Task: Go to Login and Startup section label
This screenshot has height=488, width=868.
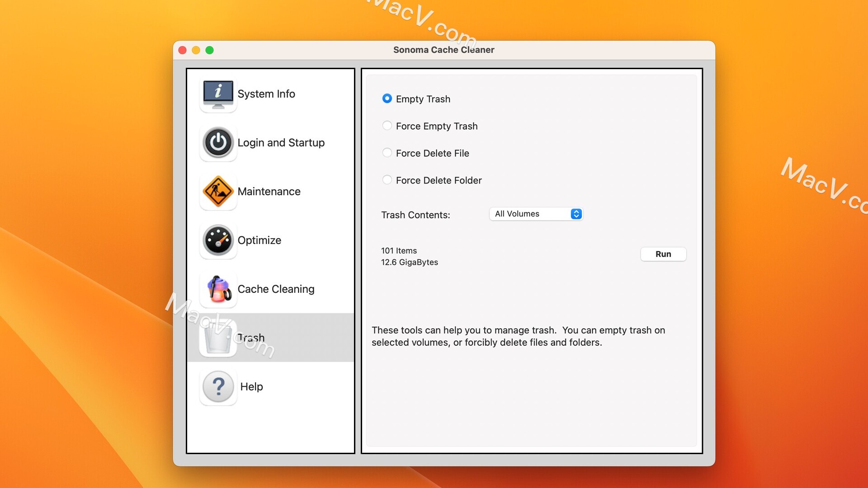Action: [x=281, y=143]
